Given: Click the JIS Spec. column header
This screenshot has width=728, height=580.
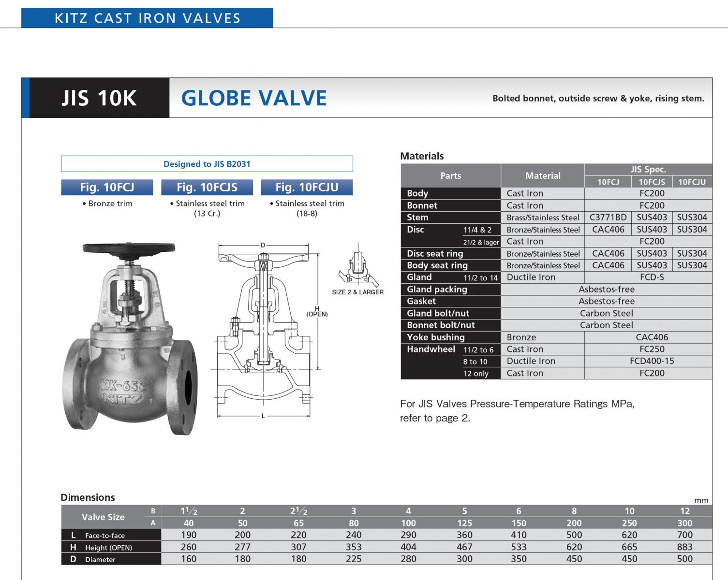Looking at the screenshot, I should 648,169.
